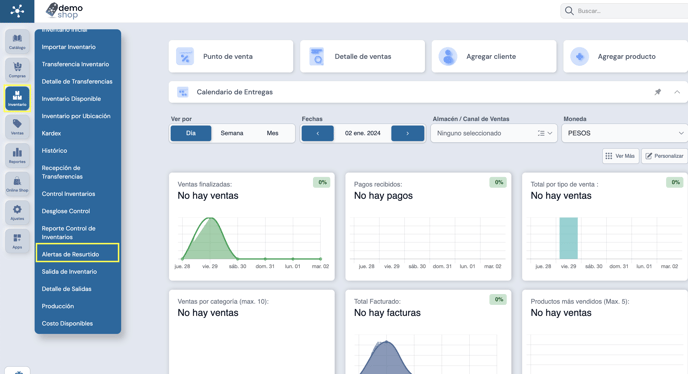
Task: Open the Compras sidebar icon
Action: pos(17,69)
